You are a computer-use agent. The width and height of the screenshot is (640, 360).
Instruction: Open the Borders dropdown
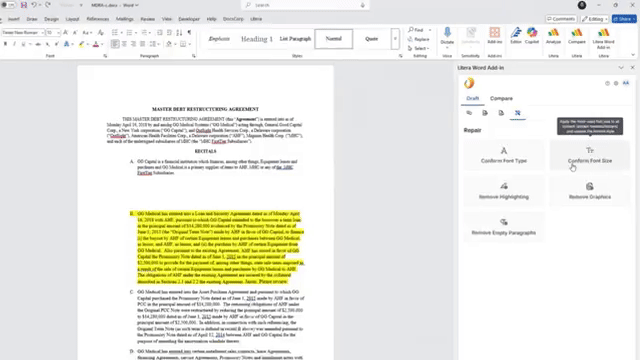(189, 44)
